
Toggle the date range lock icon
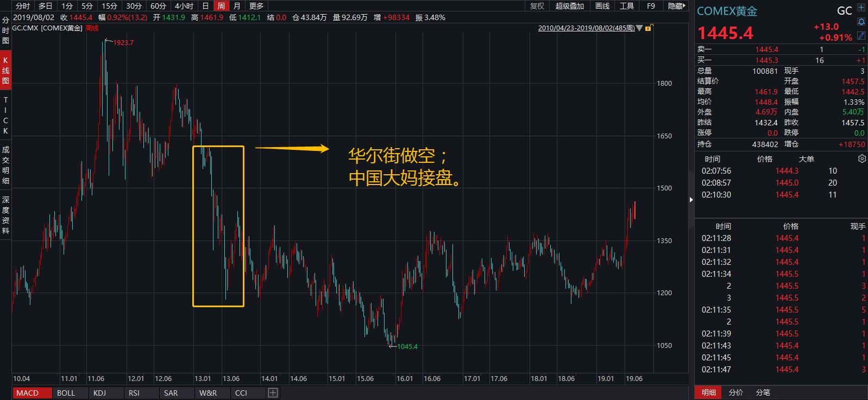tap(648, 28)
